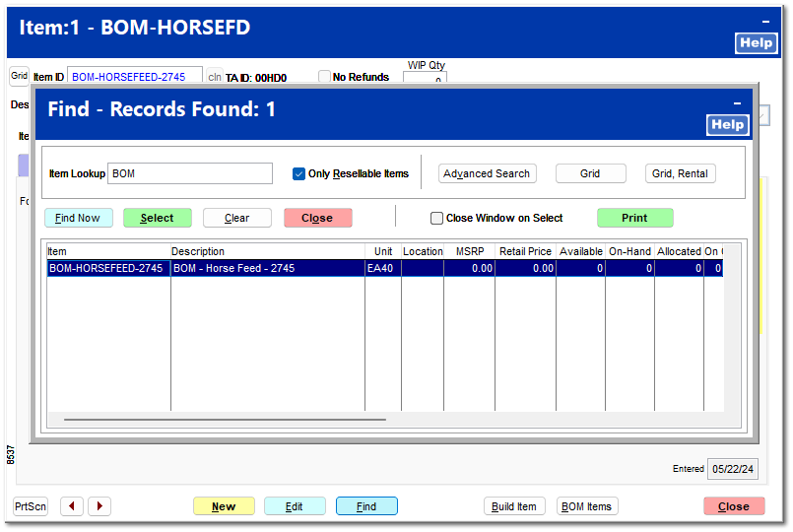Click the Build Item button
The image size is (793, 532).
tap(514, 506)
